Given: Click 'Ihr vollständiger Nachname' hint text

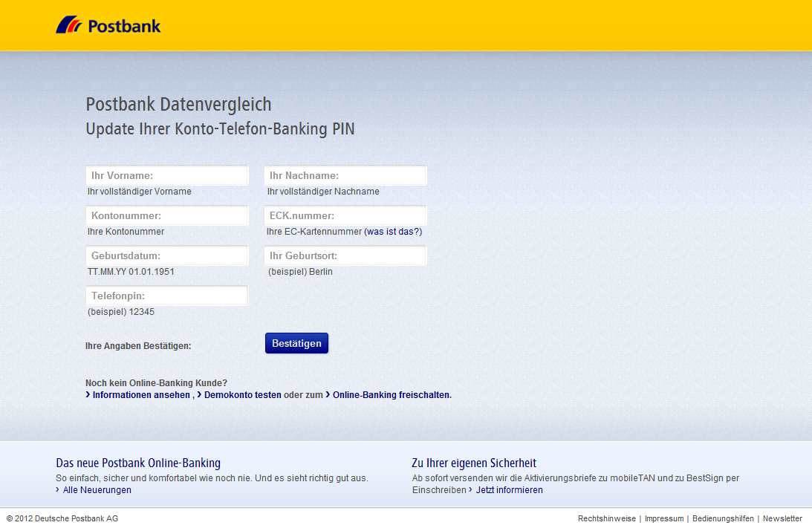Looking at the screenshot, I should (323, 192).
